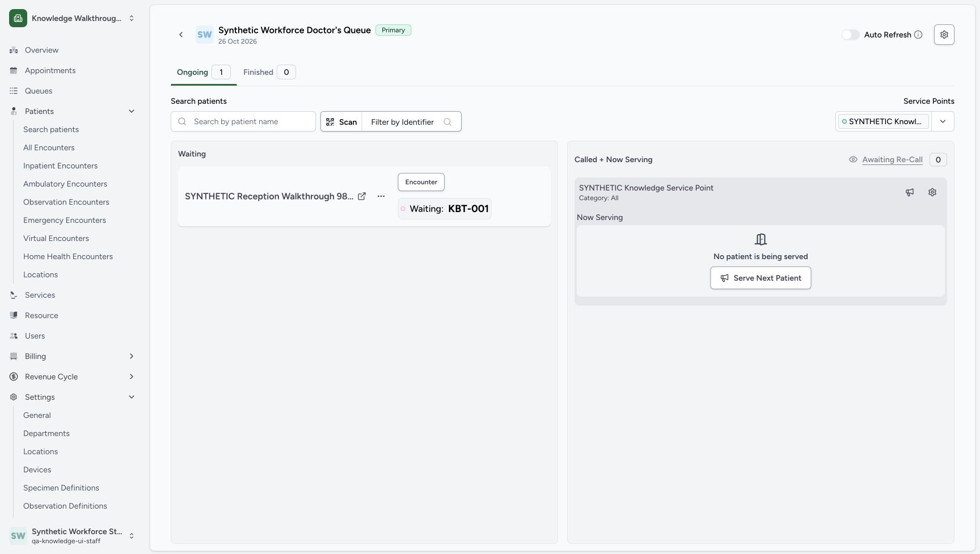Open three-dot menu for waiting patient
The image size is (980, 554).
(x=381, y=196)
